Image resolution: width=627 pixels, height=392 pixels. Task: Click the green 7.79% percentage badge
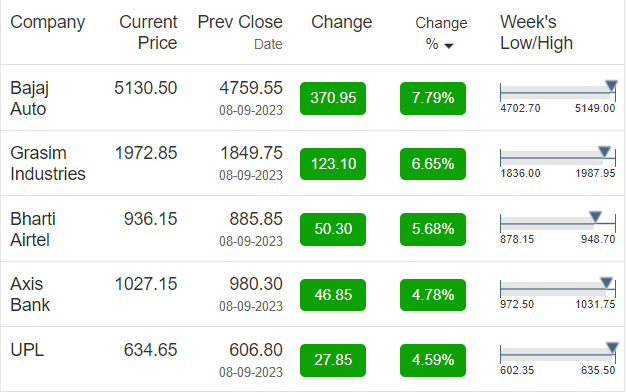433,98
